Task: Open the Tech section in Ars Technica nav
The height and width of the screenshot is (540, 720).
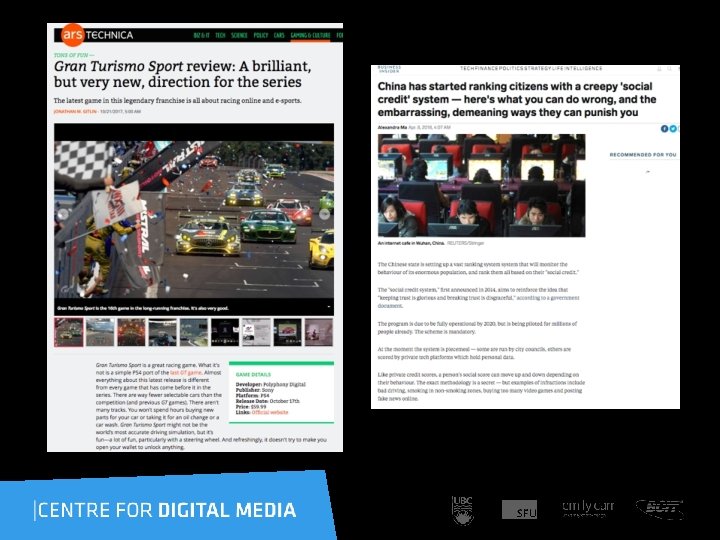Action: point(220,35)
